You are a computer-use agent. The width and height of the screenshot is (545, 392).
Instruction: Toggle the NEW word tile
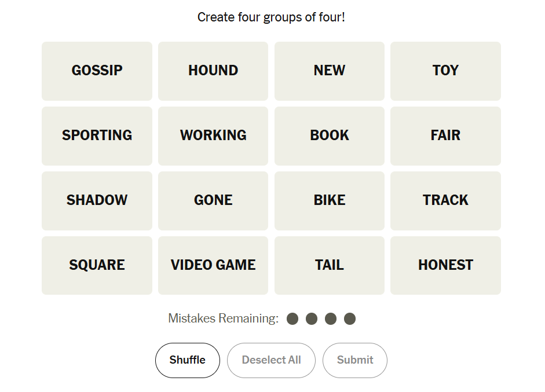330,71
